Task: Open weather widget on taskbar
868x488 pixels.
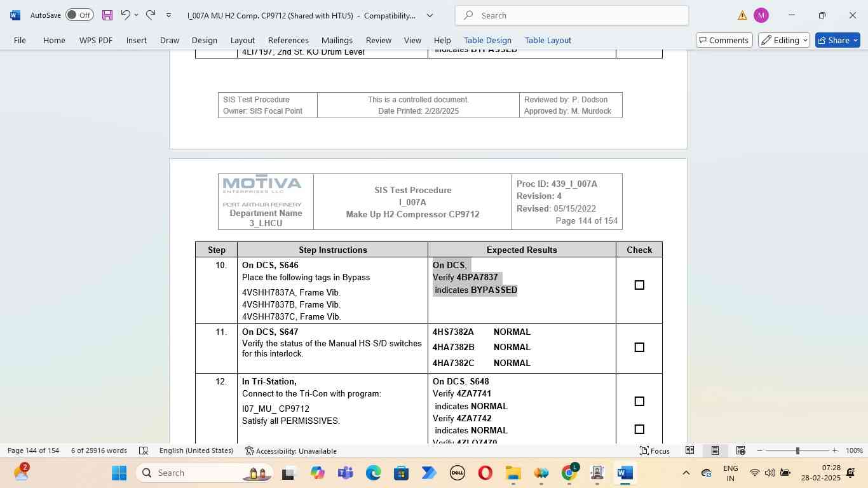Action: coord(20,473)
